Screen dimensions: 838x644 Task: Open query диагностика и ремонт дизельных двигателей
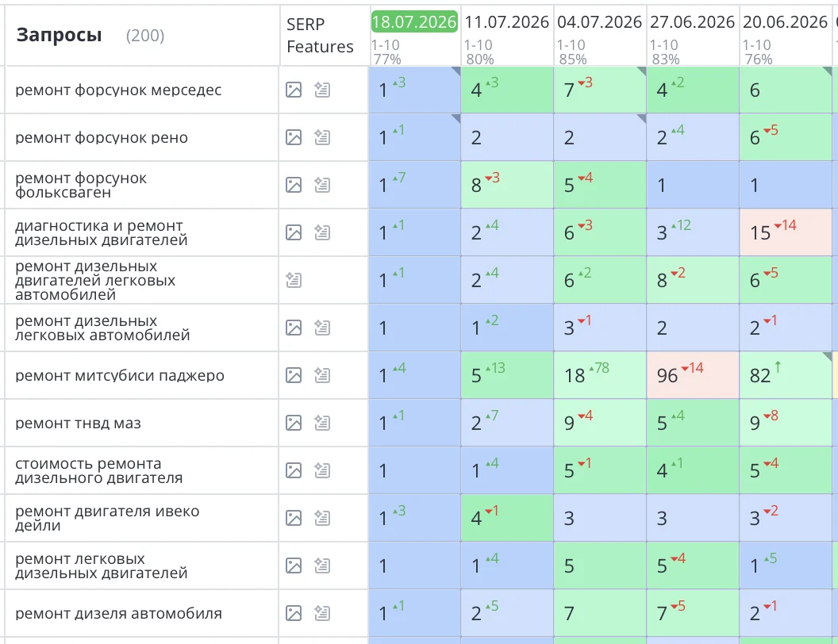click(101, 233)
